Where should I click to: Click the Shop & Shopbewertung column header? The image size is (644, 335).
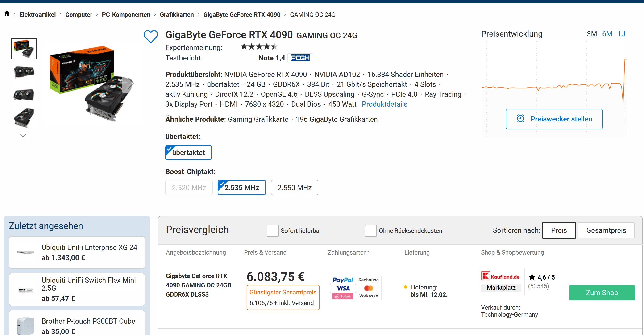pyautogui.click(x=512, y=252)
